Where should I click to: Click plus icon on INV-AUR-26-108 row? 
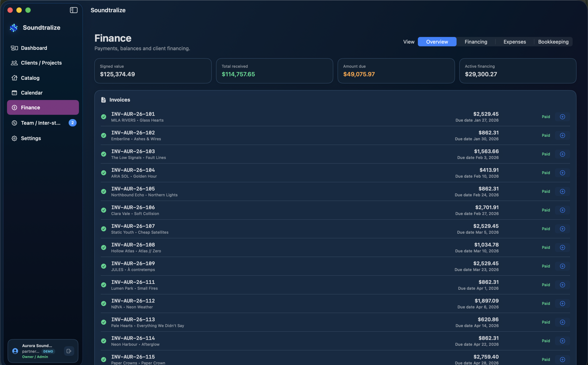[x=563, y=248]
